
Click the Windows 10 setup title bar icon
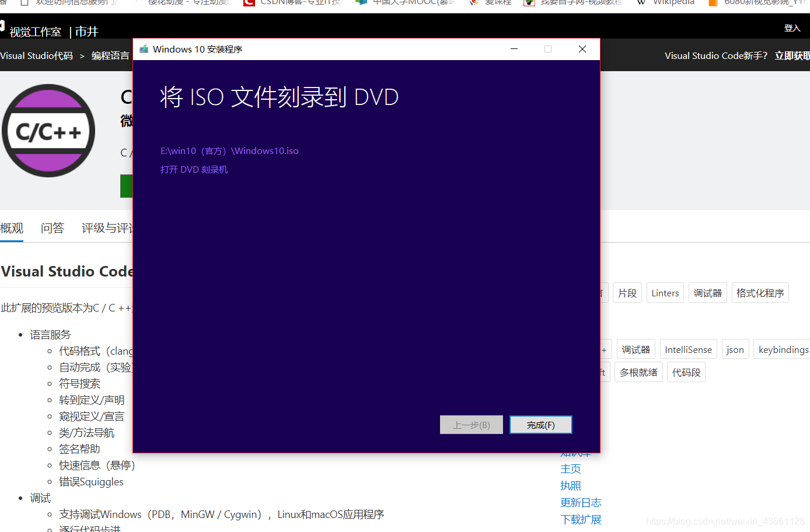tap(144, 49)
